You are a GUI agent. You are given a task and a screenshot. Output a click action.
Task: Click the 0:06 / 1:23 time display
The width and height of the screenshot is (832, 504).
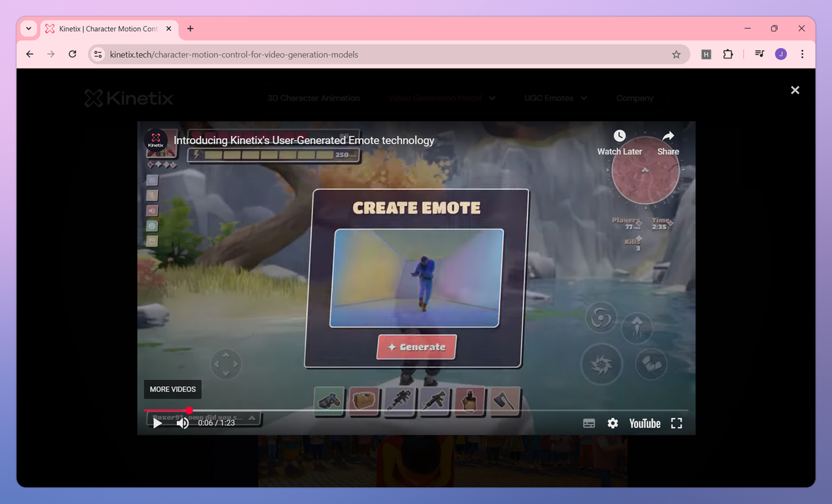(216, 423)
